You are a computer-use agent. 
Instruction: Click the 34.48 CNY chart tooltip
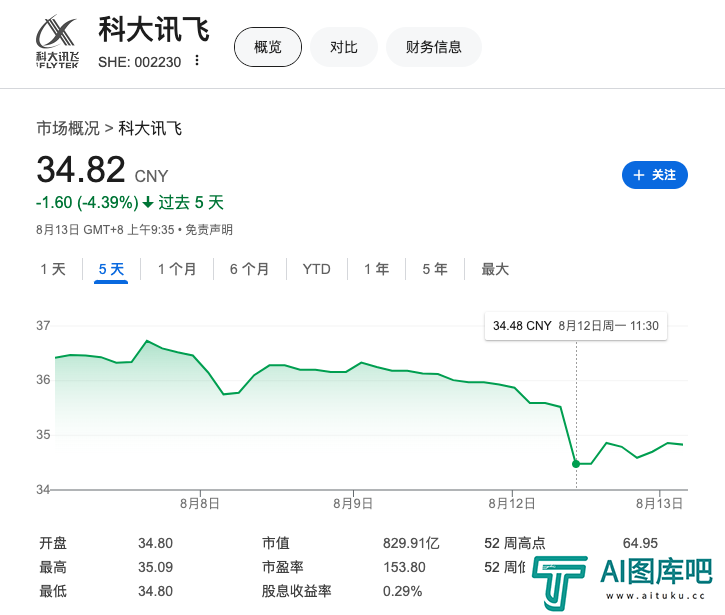click(x=576, y=326)
